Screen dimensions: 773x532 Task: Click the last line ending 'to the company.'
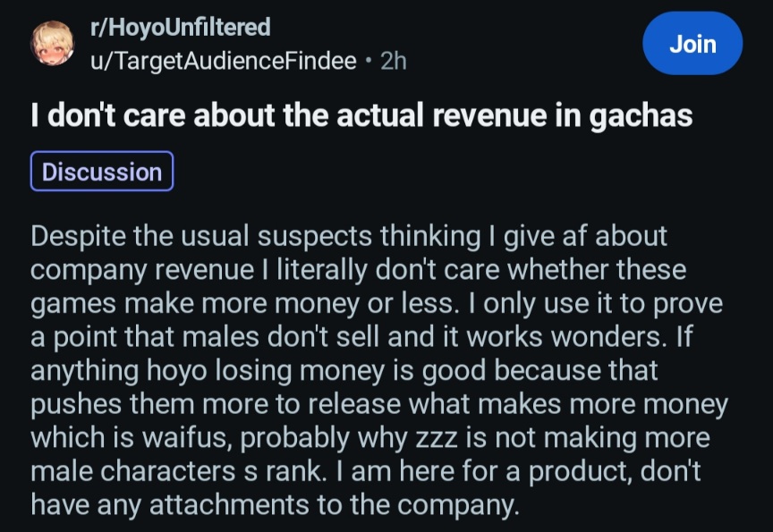[x=275, y=505]
